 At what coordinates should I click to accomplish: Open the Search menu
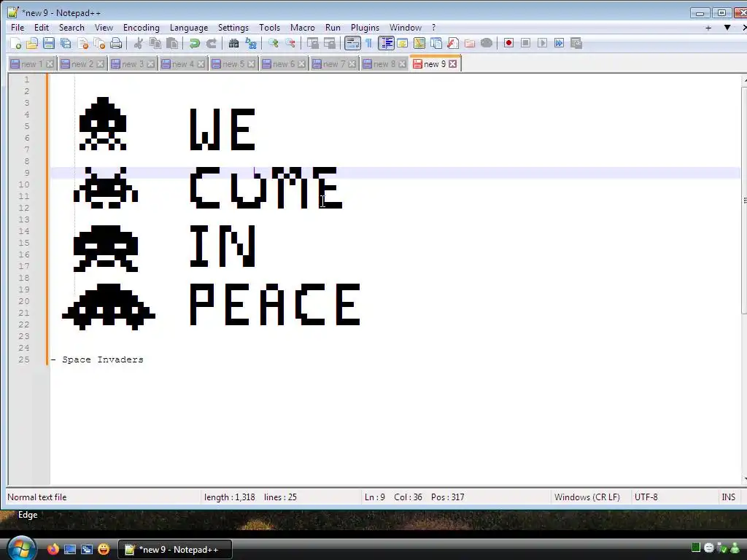pyautogui.click(x=71, y=28)
